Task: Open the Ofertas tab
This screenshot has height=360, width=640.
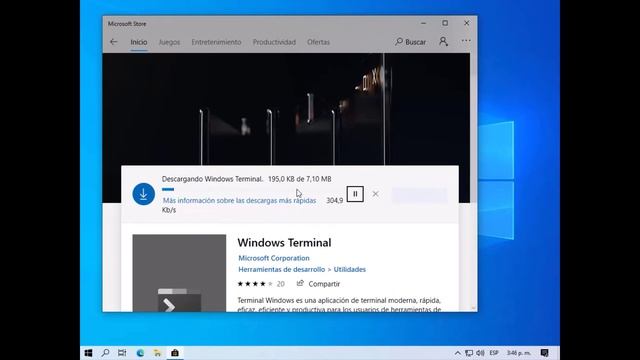Action: tap(318, 42)
